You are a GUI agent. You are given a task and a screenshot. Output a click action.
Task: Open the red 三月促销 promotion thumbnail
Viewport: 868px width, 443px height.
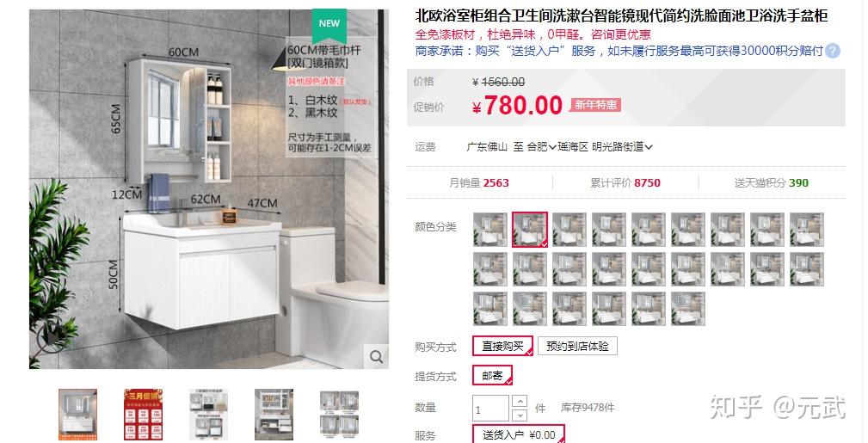pos(144,415)
